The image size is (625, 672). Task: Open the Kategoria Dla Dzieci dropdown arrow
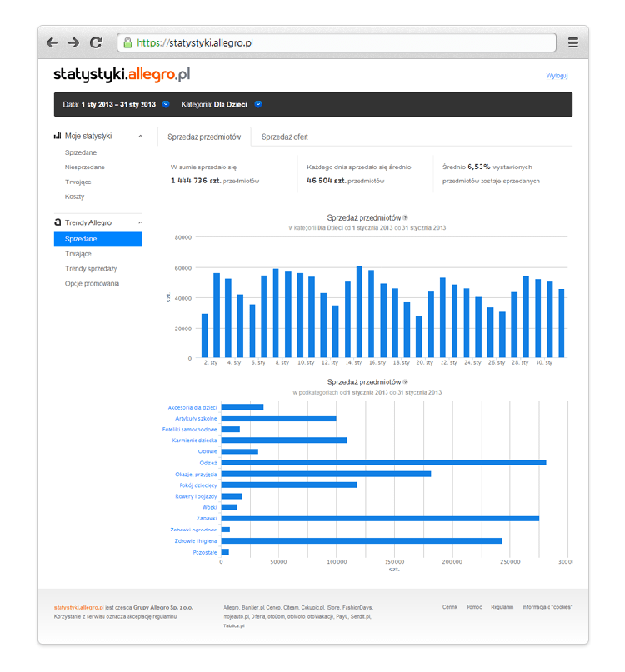point(258,104)
